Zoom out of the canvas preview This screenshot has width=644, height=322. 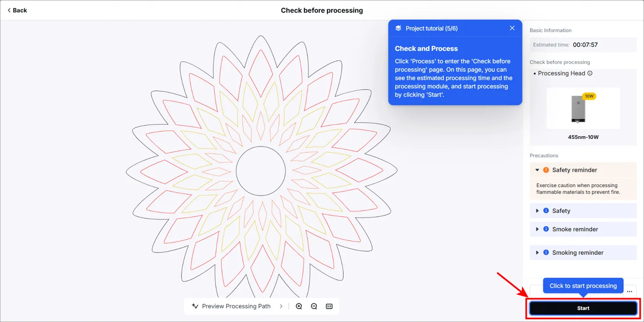[x=314, y=306]
